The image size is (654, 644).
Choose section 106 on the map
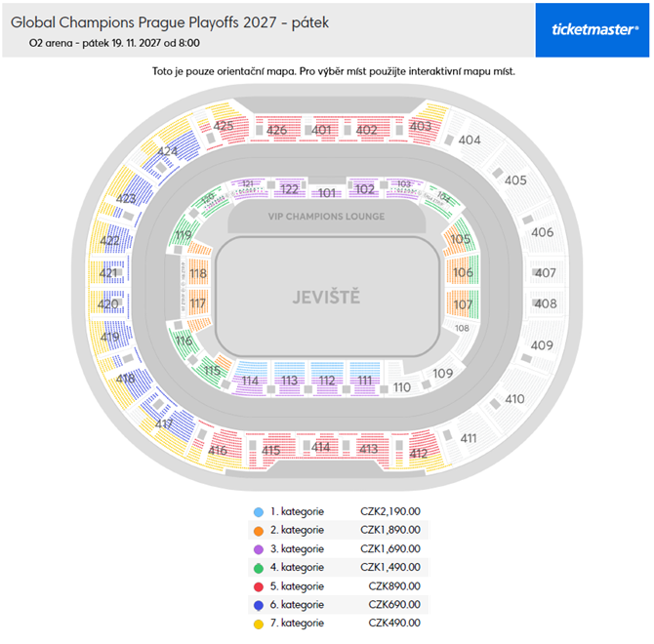tap(463, 273)
